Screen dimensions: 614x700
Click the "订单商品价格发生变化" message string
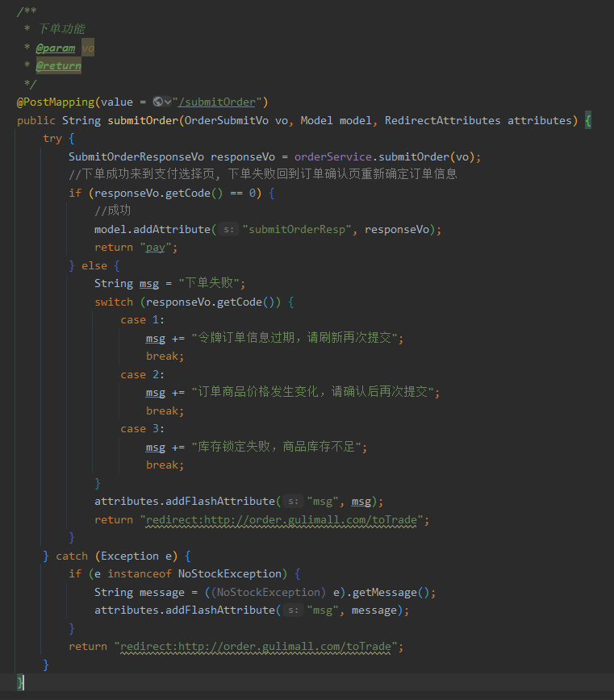(x=312, y=393)
